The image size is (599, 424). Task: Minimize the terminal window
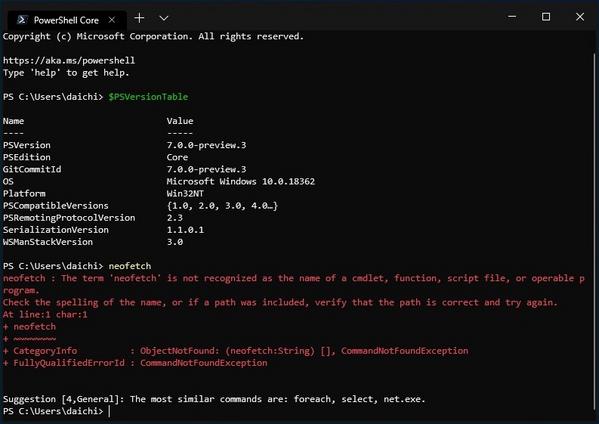(512, 17)
